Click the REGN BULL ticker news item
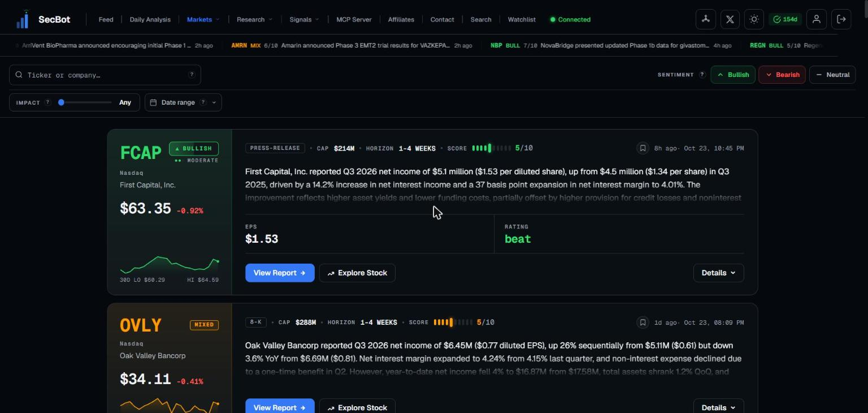 [x=786, y=45]
